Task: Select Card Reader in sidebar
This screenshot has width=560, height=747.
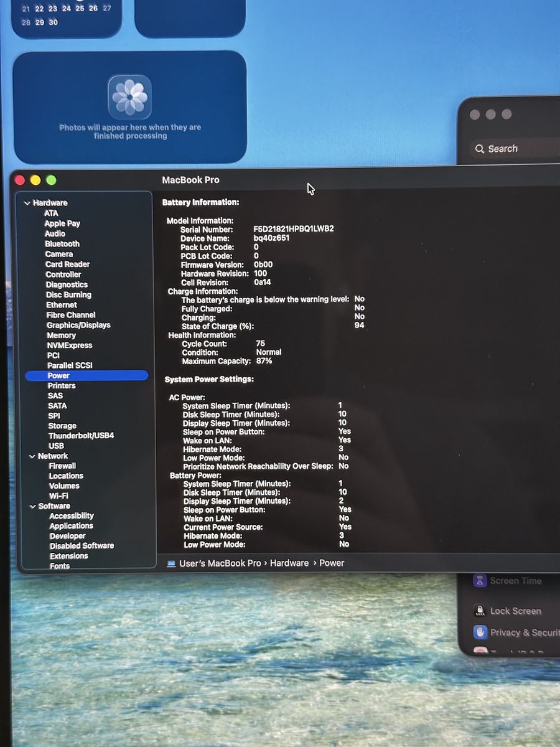Action: coord(68,264)
